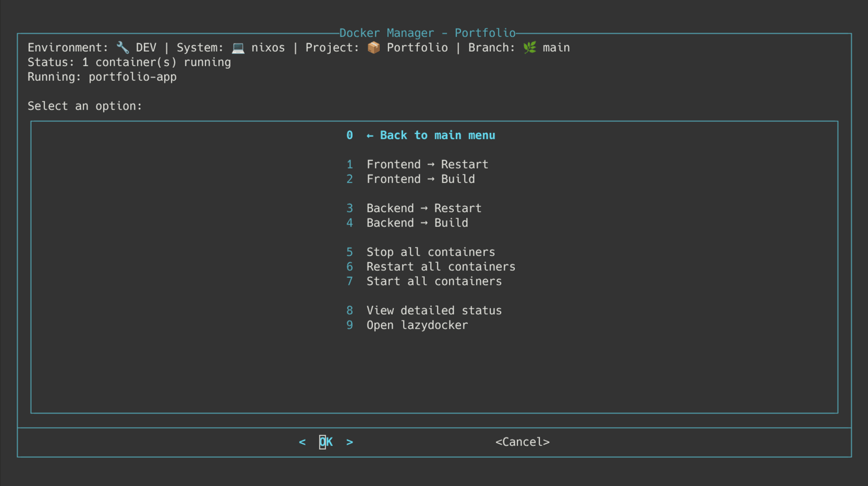Choose Restart all containers

pos(440,267)
